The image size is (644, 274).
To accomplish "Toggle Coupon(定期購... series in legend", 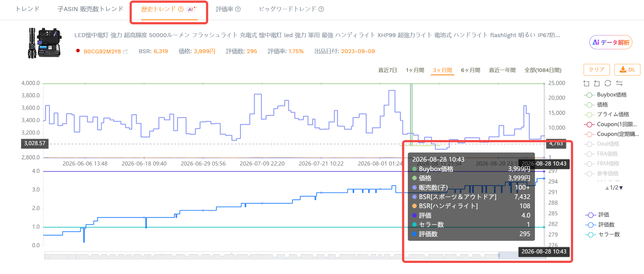I will 611,134.
